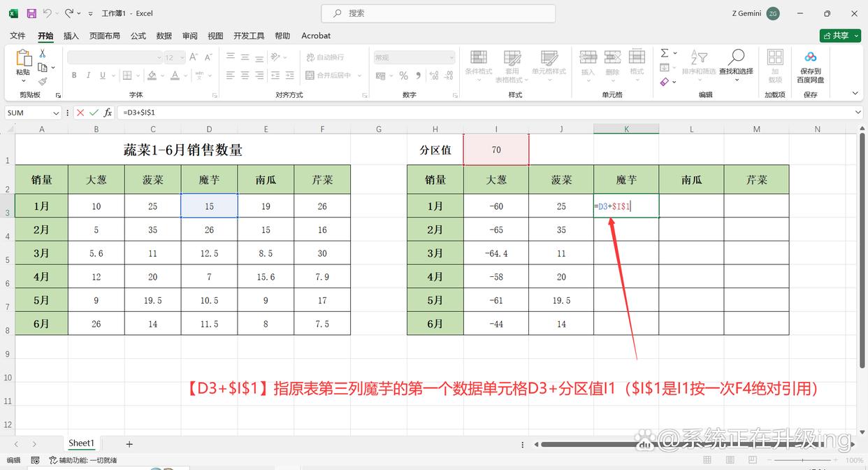The image size is (868, 470).
Task: Toggle Center horizontal alignment
Action: (x=245, y=76)
